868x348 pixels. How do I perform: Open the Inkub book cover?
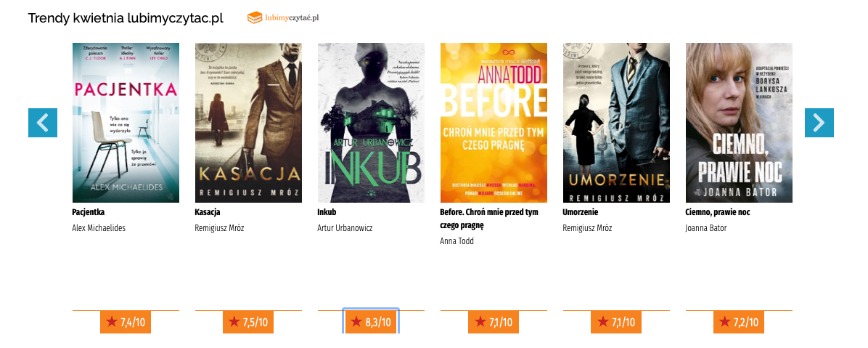(x=371, y=123)
